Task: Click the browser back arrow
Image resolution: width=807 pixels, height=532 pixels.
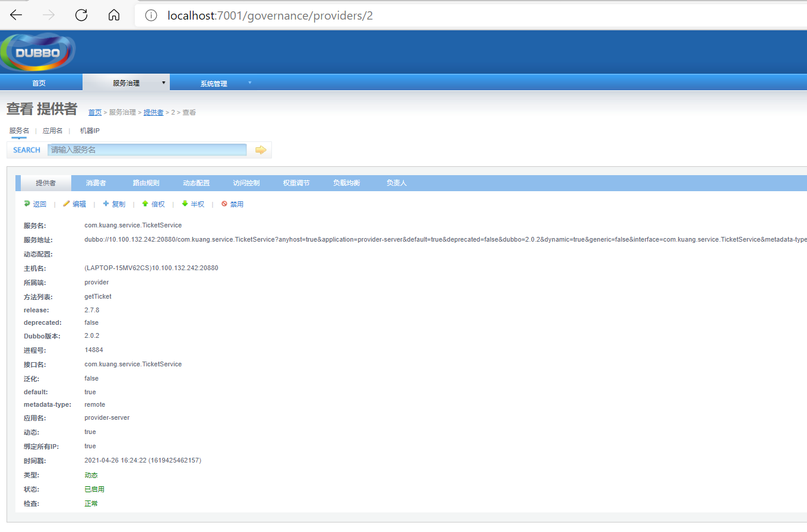Action: [x=16, y=15]
